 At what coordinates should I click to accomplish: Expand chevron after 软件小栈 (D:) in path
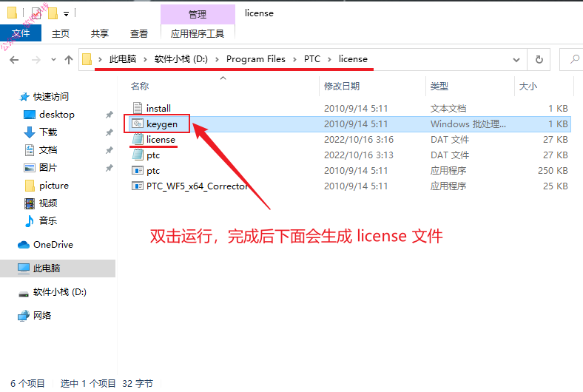(x=217, y=59)
